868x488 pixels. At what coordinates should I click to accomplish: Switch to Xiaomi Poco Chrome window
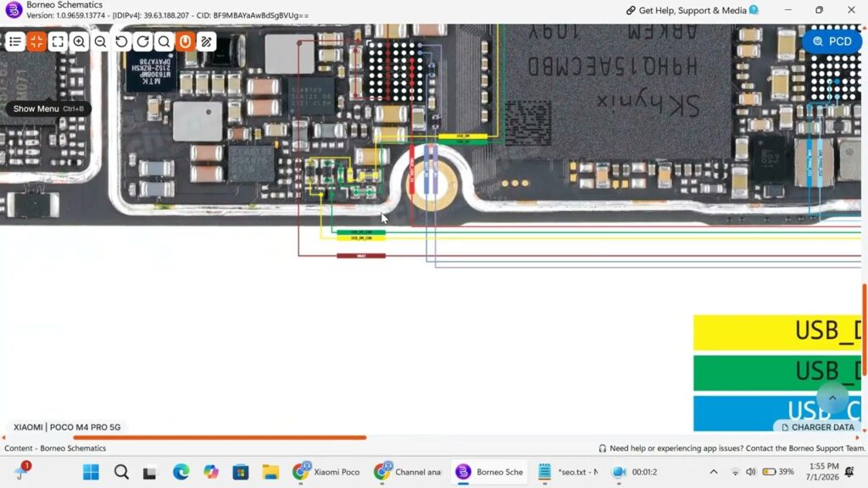[326, 472]
